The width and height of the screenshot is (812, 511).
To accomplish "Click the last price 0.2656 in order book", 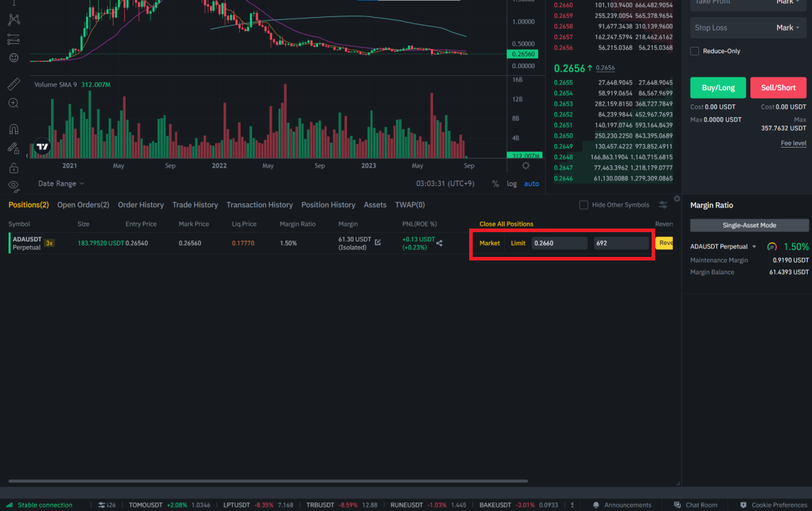I will [569, 68].
